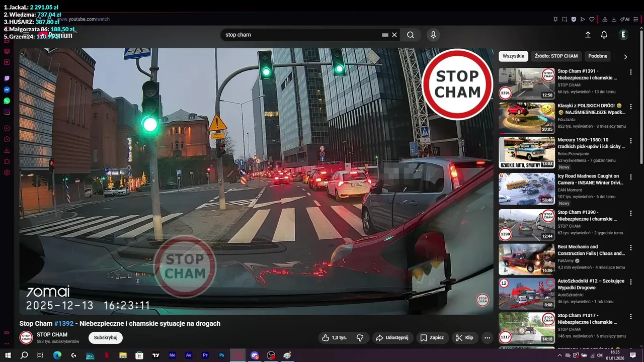Open the sidebar player icon

click(x=7, y=128)
